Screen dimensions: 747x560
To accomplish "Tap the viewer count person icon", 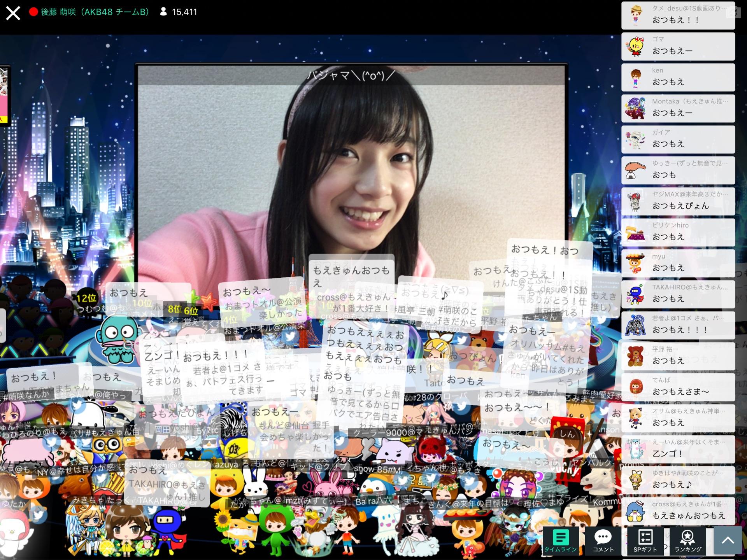I will (163, 12).
